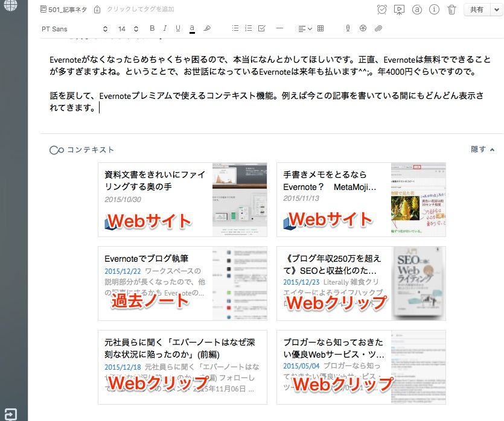Click the date 2015/10/30 text
Image resolution: width=504 pixels, height=421 pixels.
click(123, 200)
